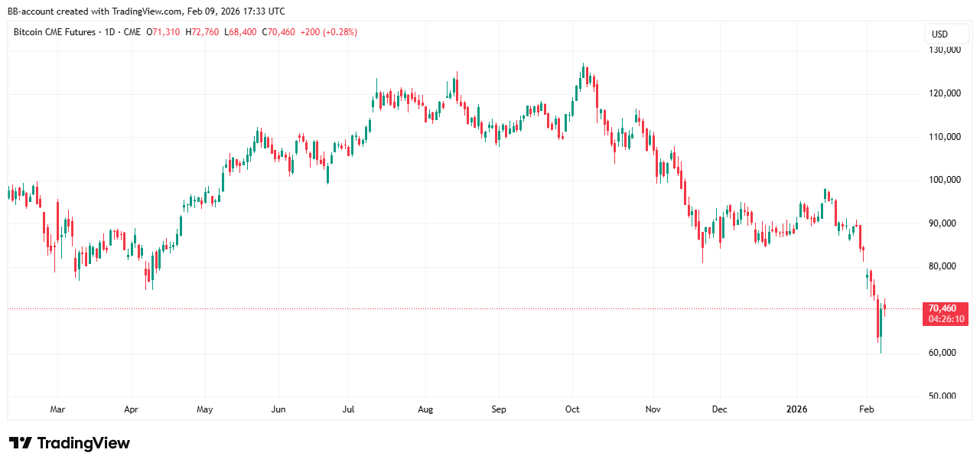Screen dimensions: 980x466
Task: Click the TradingView wordmark text at bottom
Action: coord(83,443)
